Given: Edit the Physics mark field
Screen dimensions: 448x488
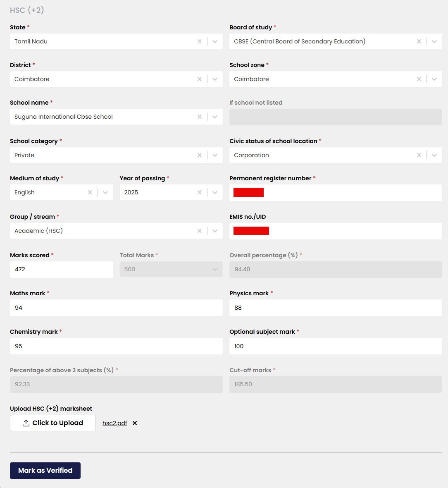Looking at the screenshot, I should [336, 308].
